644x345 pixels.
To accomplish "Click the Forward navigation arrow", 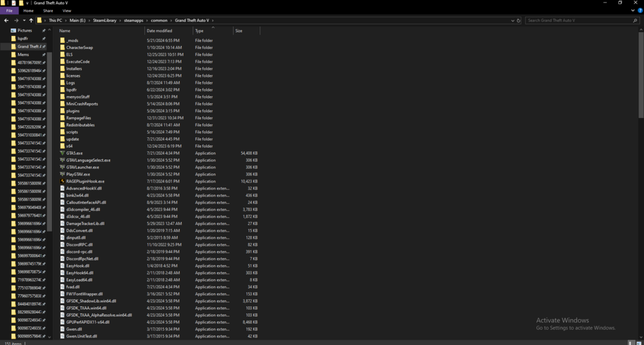I will pos(17,20).
